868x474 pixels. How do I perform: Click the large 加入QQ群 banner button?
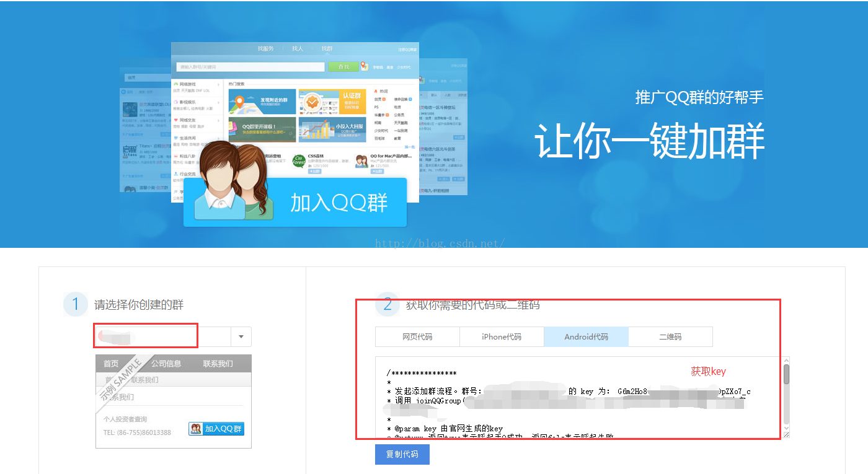click(x=295, y=203)
